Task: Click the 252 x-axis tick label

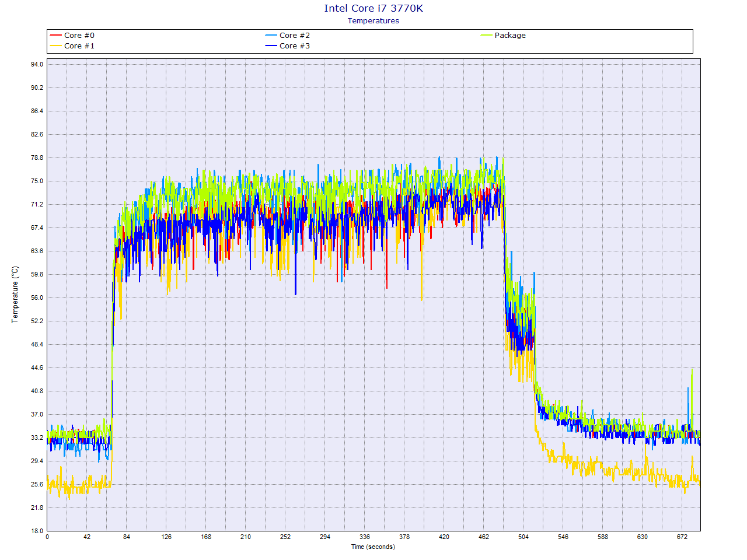Action: pos(285,537)
